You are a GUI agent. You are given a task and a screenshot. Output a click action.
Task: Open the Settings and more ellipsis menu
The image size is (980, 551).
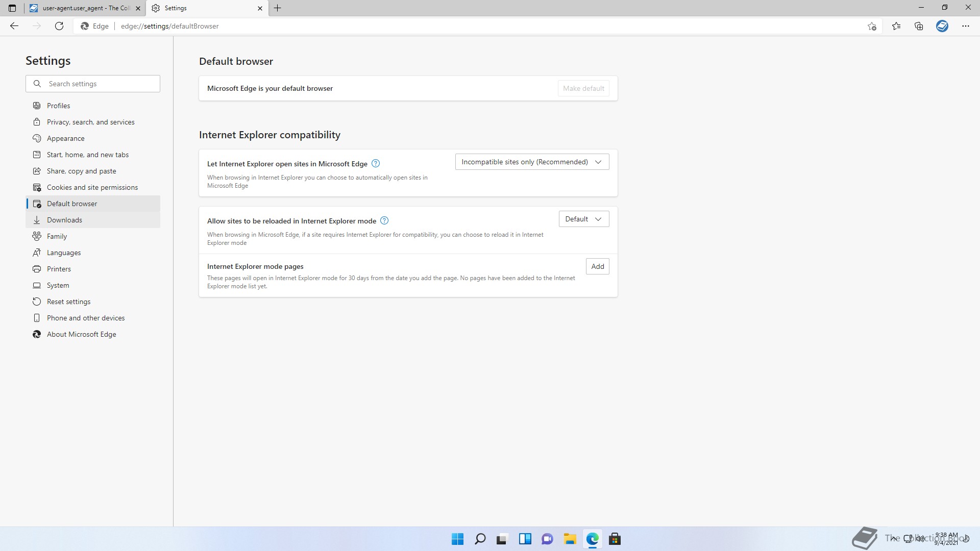[966, 26]
